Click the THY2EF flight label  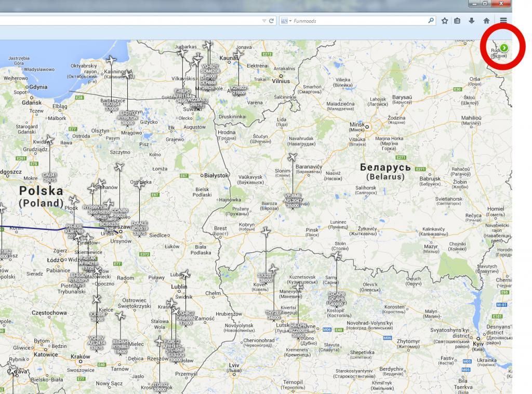click(274, 315)
